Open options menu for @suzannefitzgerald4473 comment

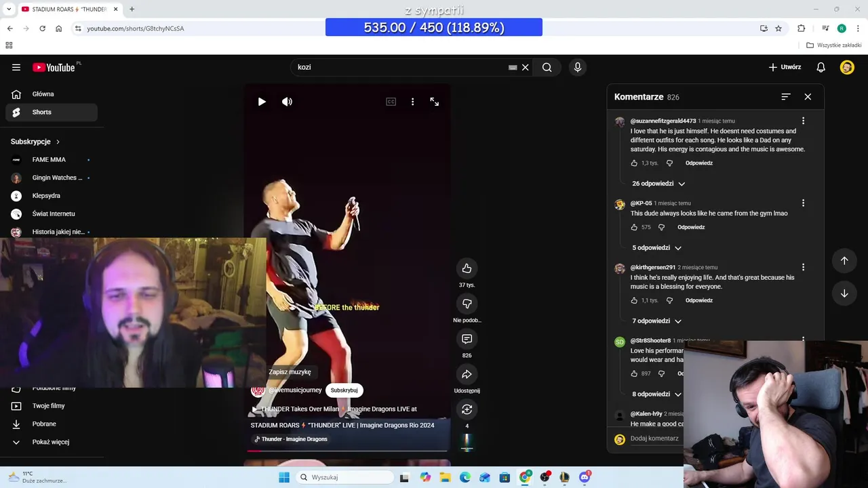803,121
